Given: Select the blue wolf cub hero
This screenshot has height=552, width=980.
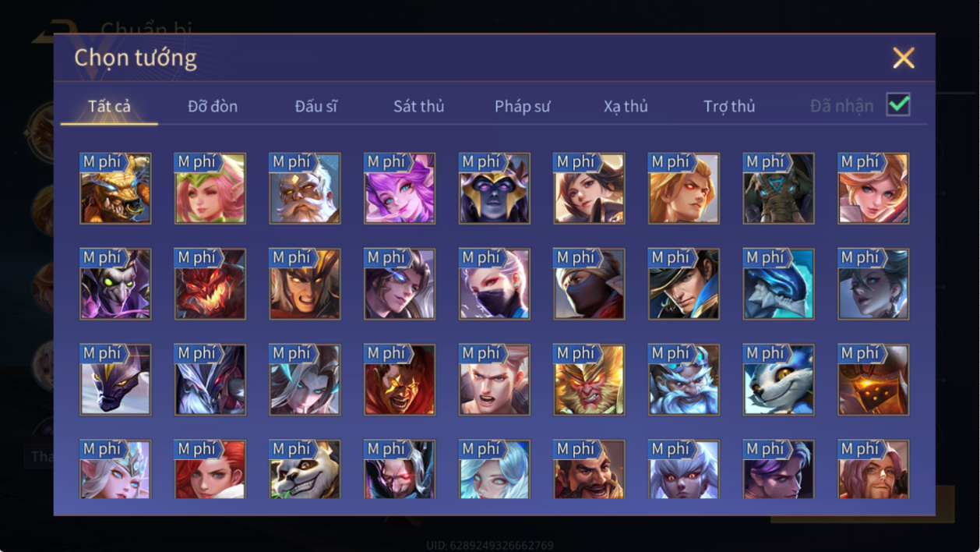Looking at the screenshot, I should click(x=778, y=380).
